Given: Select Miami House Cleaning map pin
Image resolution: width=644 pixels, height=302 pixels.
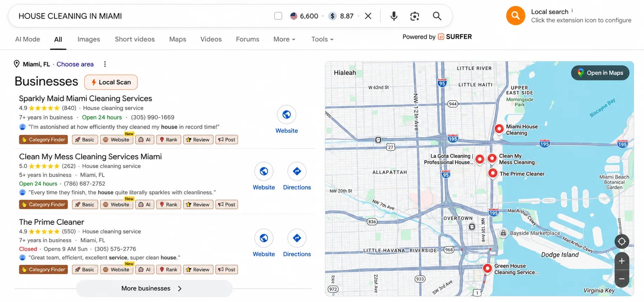Looking at the screenshot, I should [x=499, y=129].
